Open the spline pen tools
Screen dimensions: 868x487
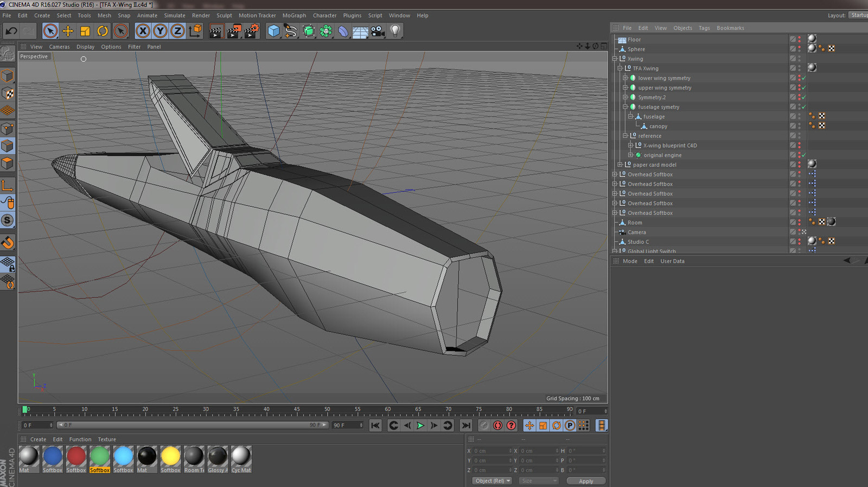tap(291, 31)
